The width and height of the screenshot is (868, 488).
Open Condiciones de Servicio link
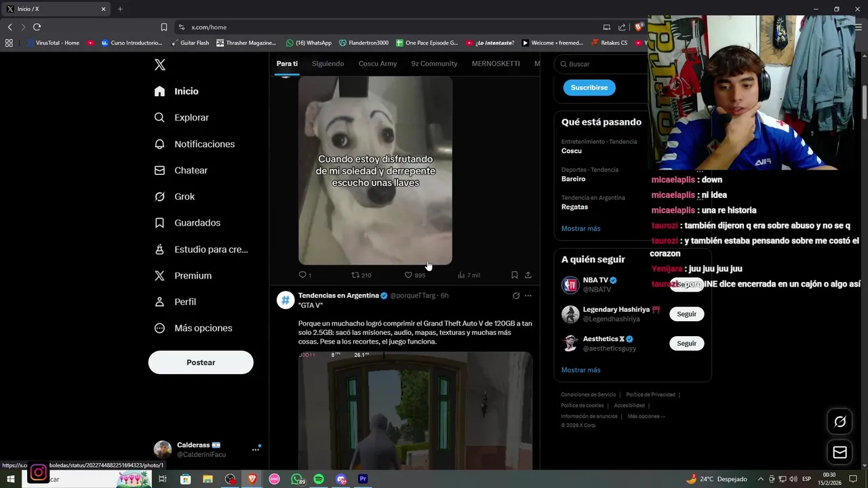pos(588,394)
